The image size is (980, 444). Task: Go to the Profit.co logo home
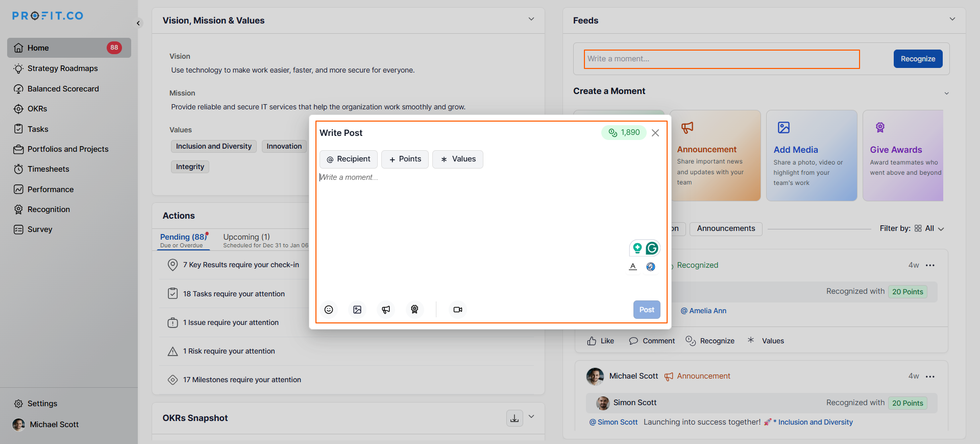coord(47,16)
